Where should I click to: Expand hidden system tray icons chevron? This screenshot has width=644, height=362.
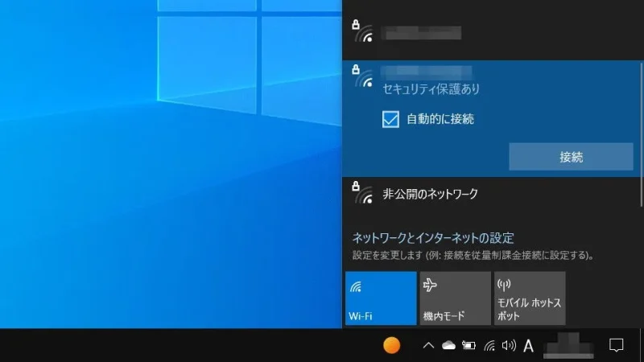pyautogui.click(x=428, y=346)
